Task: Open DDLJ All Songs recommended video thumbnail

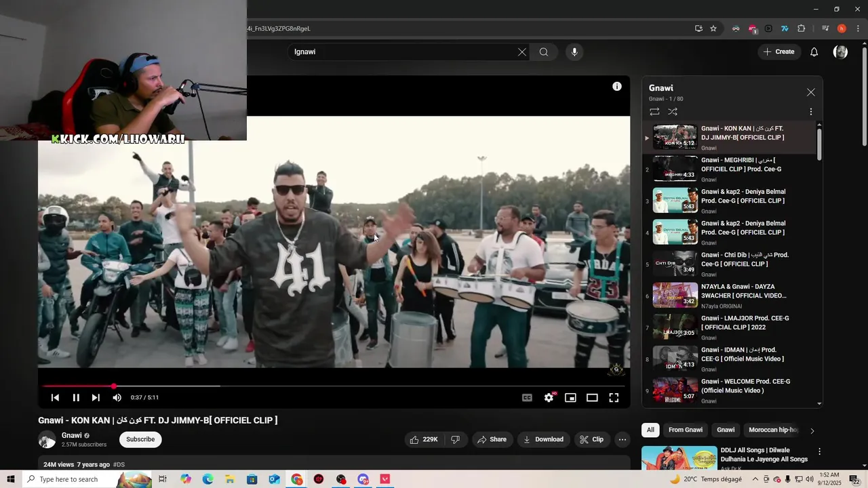Action: click(679, 459)
